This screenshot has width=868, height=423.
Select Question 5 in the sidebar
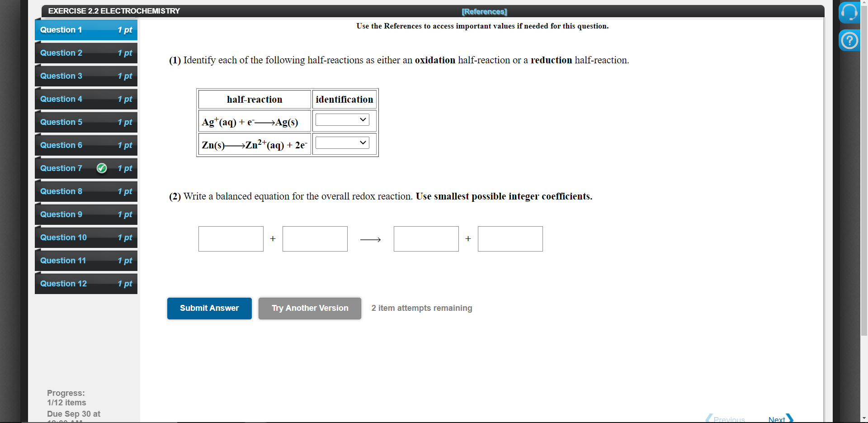point(85,122)
